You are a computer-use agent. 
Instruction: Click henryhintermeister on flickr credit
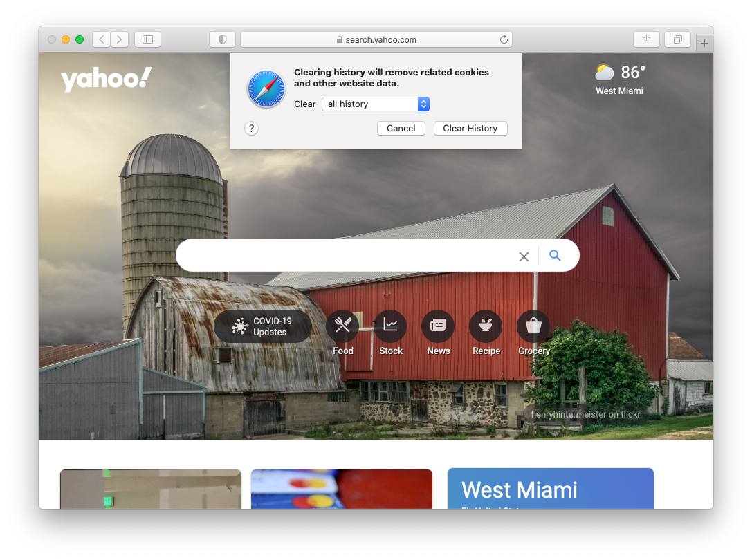pyautogui.click(x=585, y=414)
